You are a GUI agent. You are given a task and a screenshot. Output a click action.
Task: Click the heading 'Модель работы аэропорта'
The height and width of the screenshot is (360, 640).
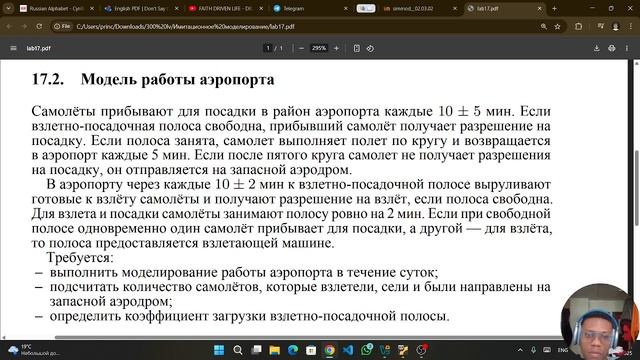[178, 79]
